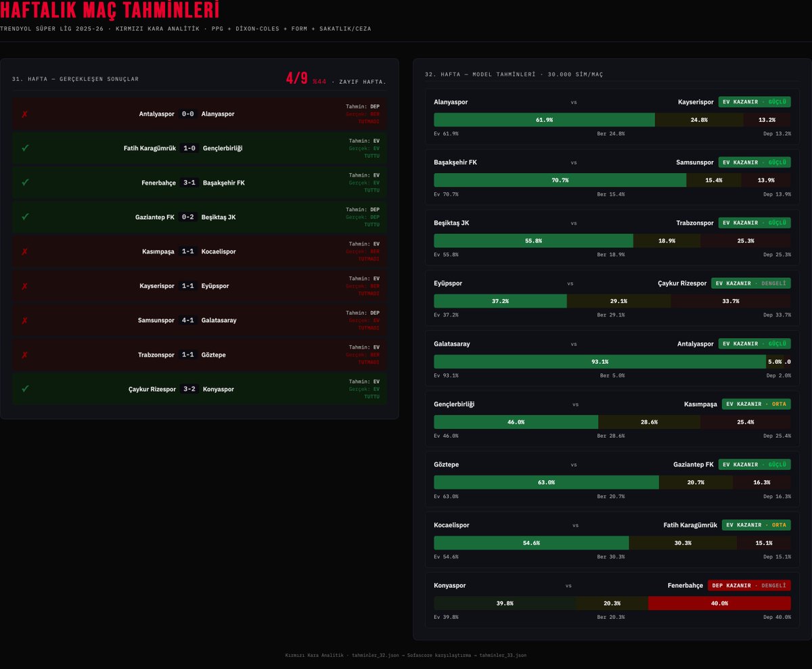This screenshot has width=812, height=669.
Task: Select the Kocaelispor name in the Kasımpaşa 1-1 row
Action: (219, 252)
